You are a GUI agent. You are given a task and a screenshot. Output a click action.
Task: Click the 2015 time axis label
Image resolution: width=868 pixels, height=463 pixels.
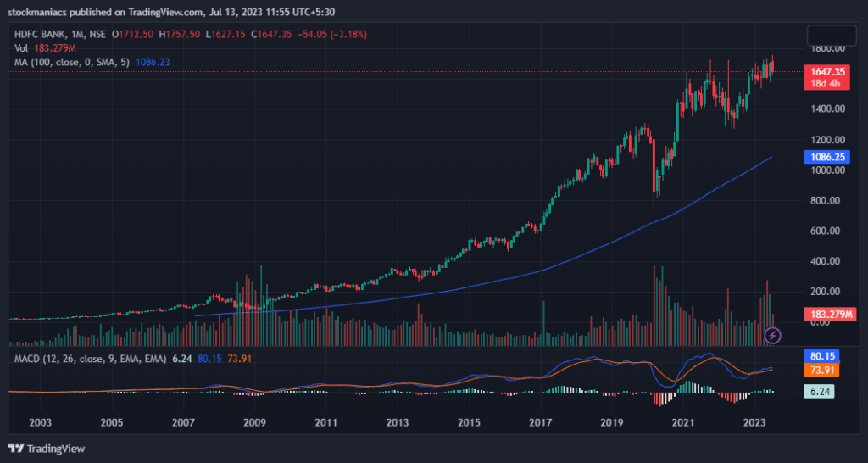tap(469, 422)
